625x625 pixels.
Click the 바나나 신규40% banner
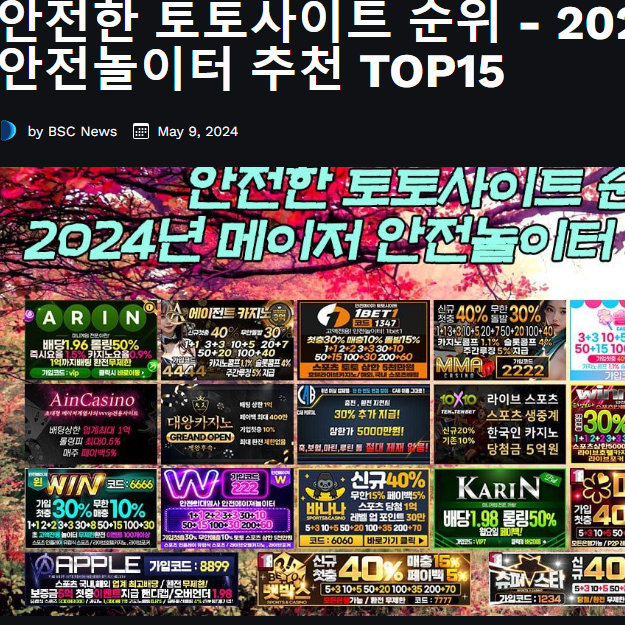pos(363,507)
